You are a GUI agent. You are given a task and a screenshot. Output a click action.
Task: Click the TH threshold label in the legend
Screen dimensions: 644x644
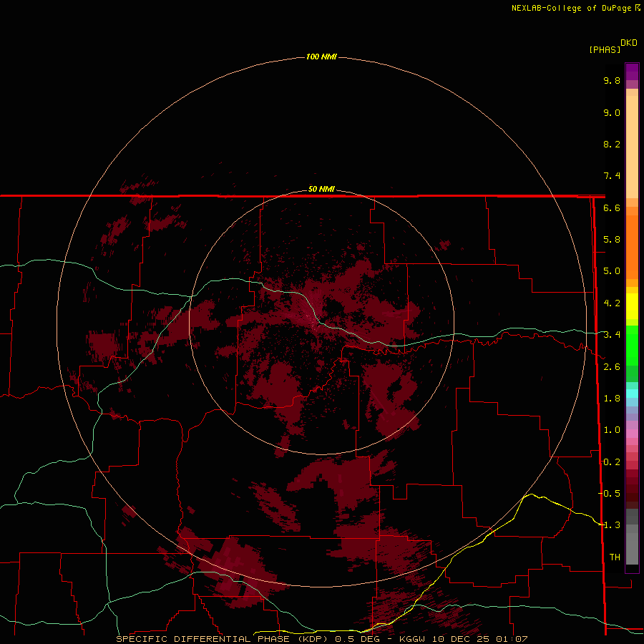(x=615, y=557)
